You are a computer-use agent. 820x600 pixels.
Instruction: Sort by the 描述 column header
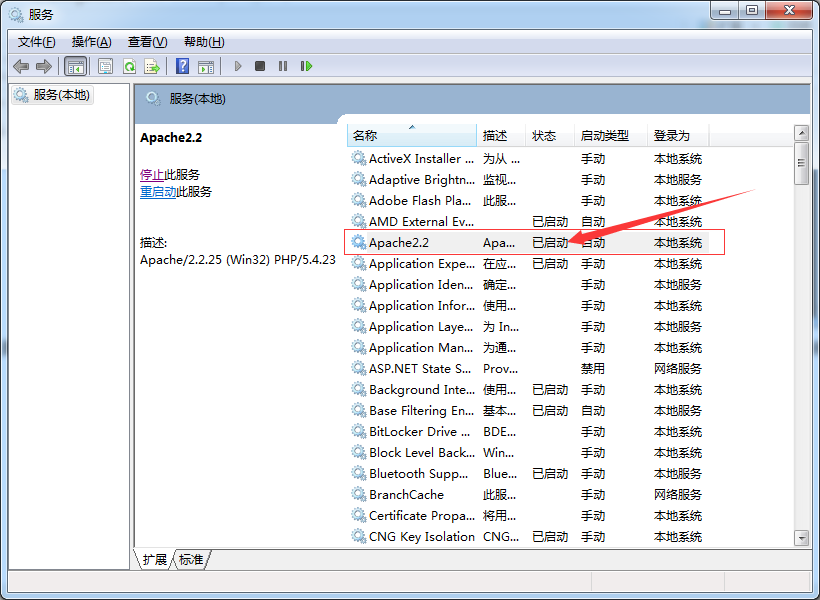pos(501,135)
